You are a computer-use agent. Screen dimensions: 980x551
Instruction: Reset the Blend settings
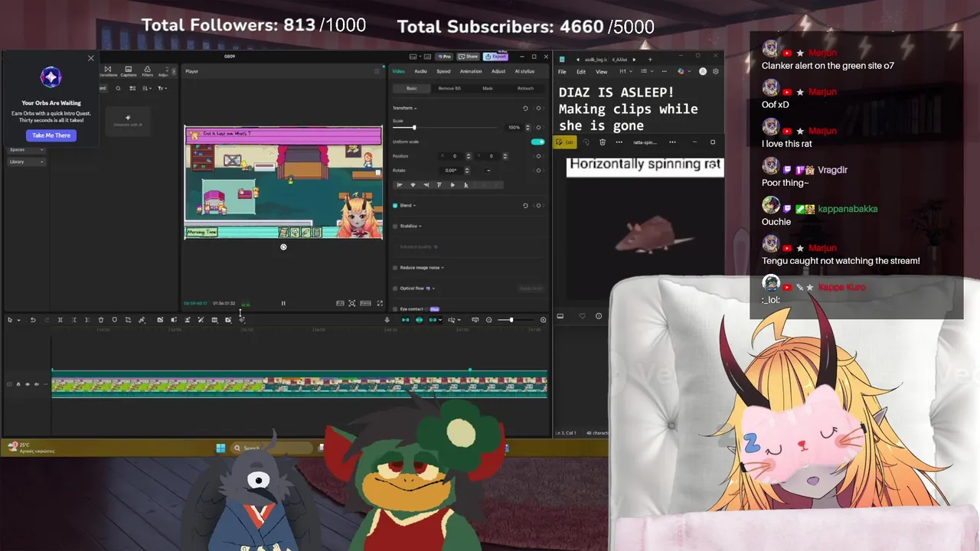click(x=525, y=205)
